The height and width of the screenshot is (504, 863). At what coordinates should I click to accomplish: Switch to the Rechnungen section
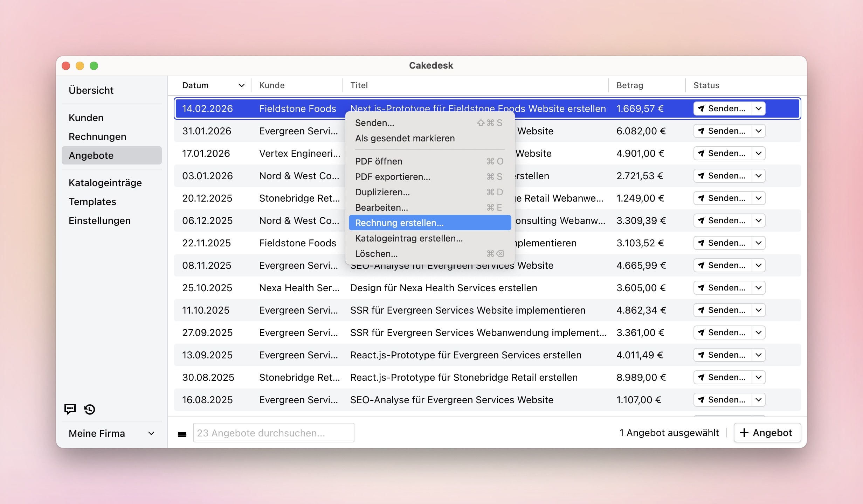click(98, 136)
